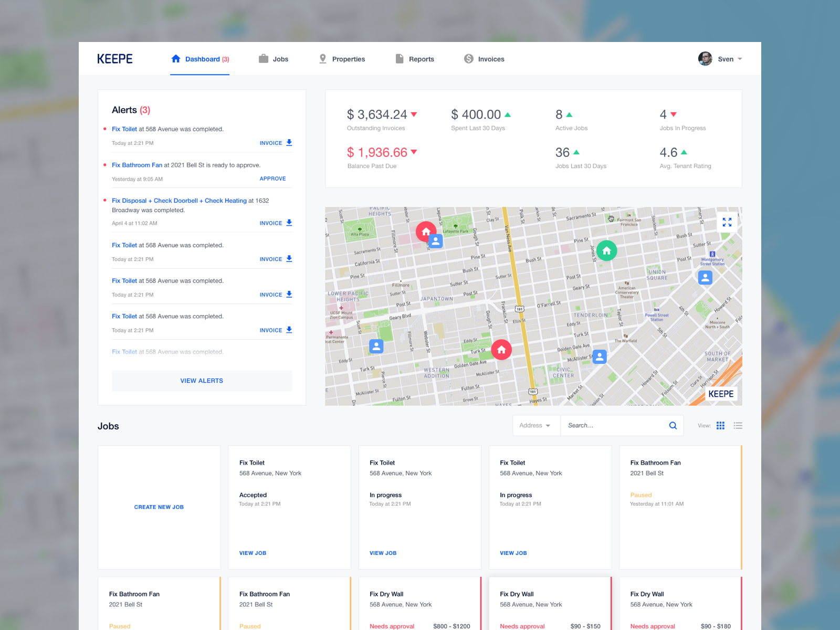
Task: Click the Jobs briefcase icon
Action: click(264, 59)
